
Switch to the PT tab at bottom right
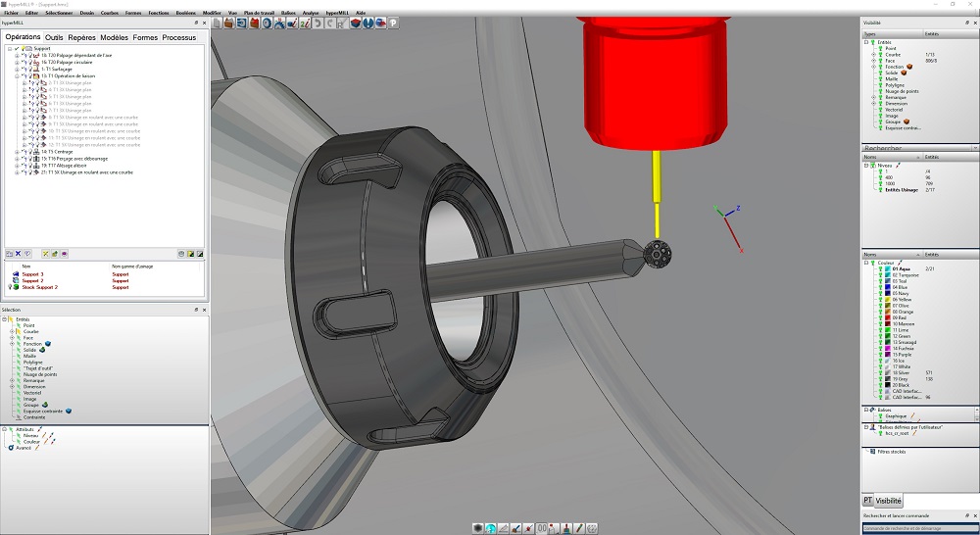(867, 500)
